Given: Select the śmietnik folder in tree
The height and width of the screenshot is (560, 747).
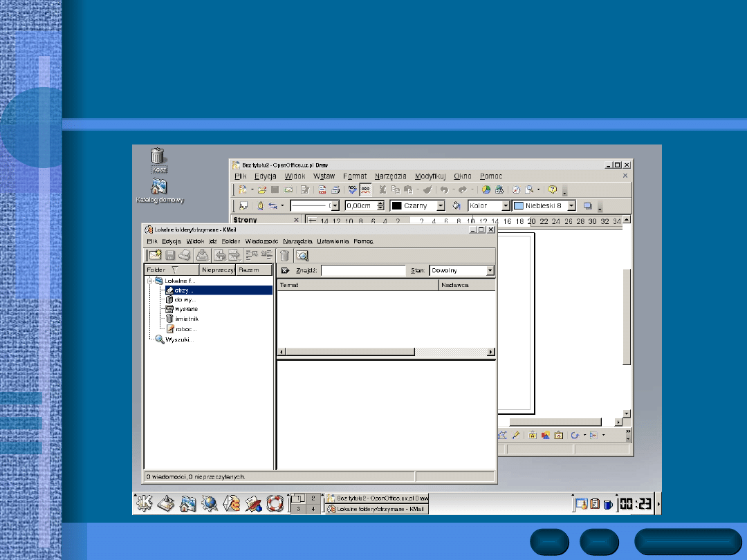Looking at the screenshot, I should click(x=187, y=319).
